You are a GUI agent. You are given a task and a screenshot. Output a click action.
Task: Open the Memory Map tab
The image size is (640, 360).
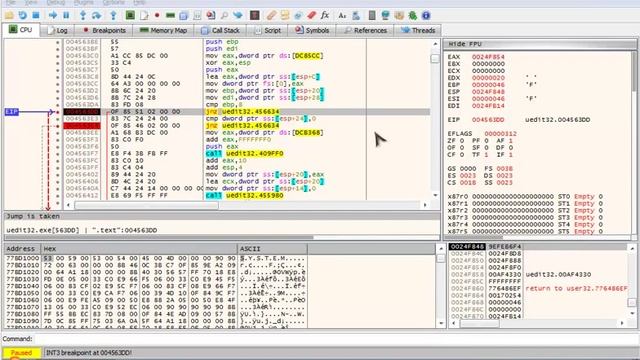click(163, 30)
